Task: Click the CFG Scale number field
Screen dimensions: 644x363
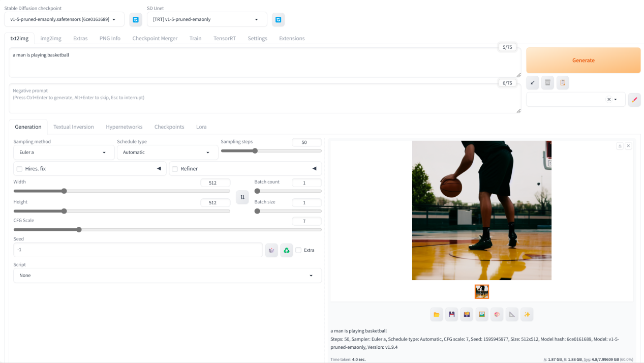Action: click(x=306, y=221)
